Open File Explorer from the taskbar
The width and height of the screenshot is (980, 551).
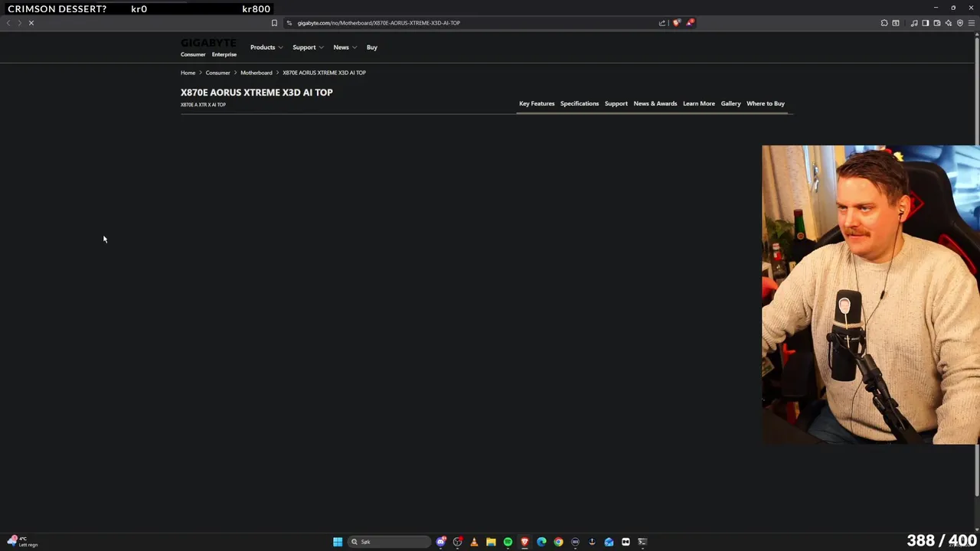491,542
